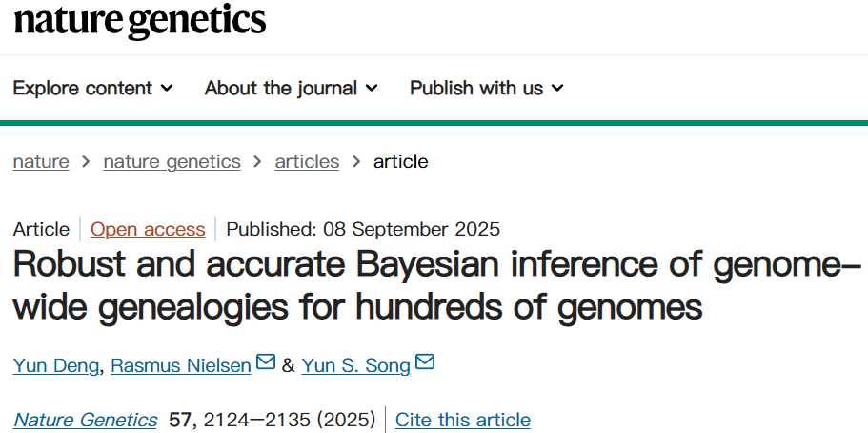
Task: Click the envelope icon after Yun S. Song
Action: [x=425, y=363]
